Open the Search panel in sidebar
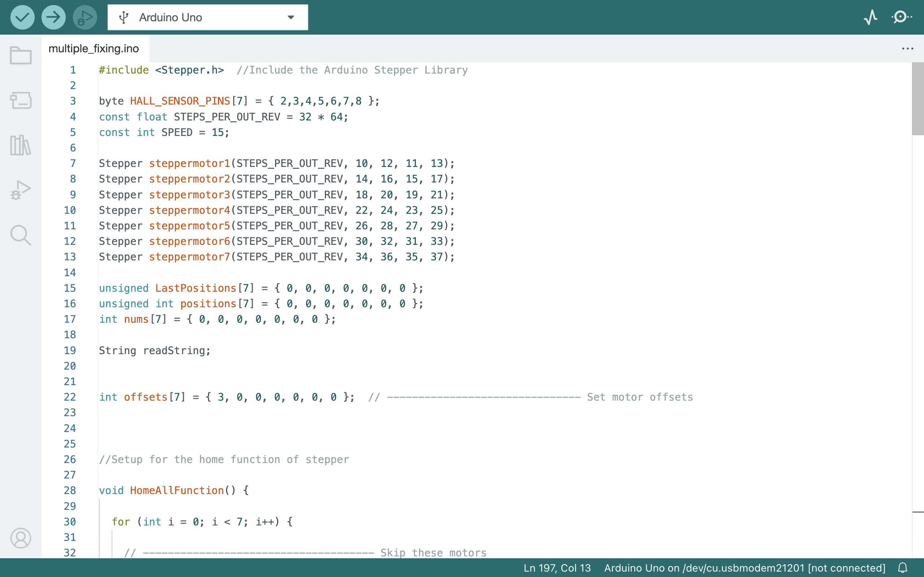 click(x=21, y=235)
